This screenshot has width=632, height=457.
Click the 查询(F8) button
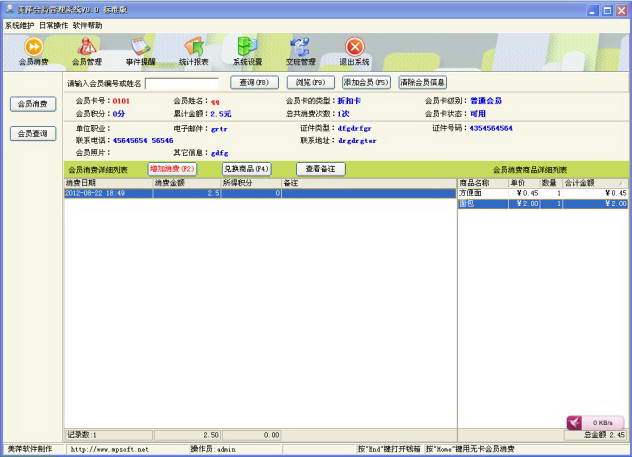click(254, 83)
